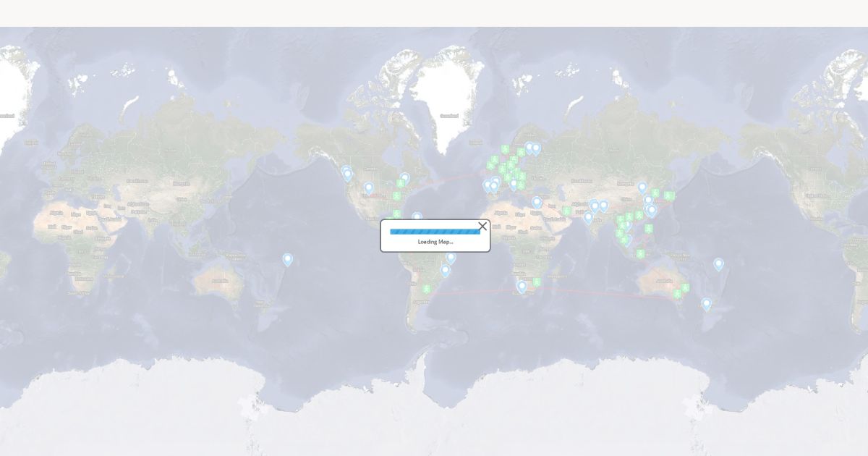Click the blue pin cluster on the US west coast
The width and height of the screenshot is (868, 456).
pyautogui.click(x=346, y=174)
